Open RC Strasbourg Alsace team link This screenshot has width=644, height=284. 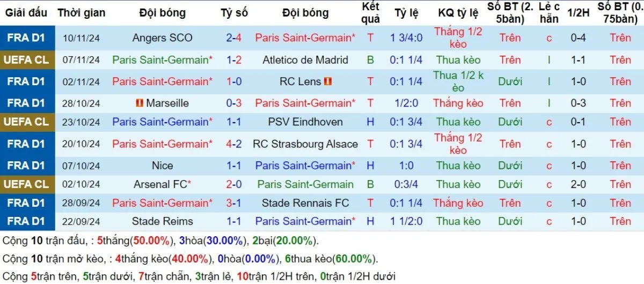(x=305, y=144)
